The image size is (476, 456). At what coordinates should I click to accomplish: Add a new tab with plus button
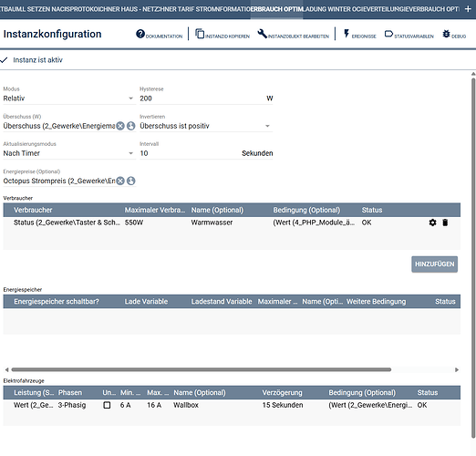coord(468,9)
